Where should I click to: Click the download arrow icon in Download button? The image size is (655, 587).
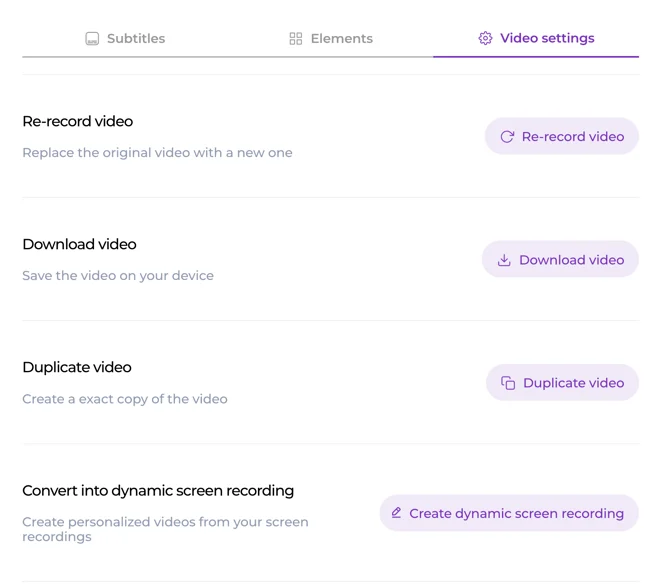(504, 260)
